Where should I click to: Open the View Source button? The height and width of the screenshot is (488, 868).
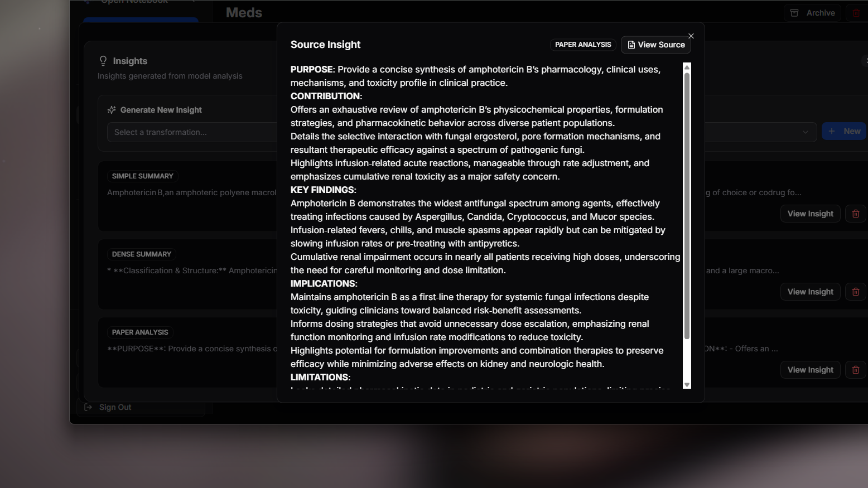(656, 45)
